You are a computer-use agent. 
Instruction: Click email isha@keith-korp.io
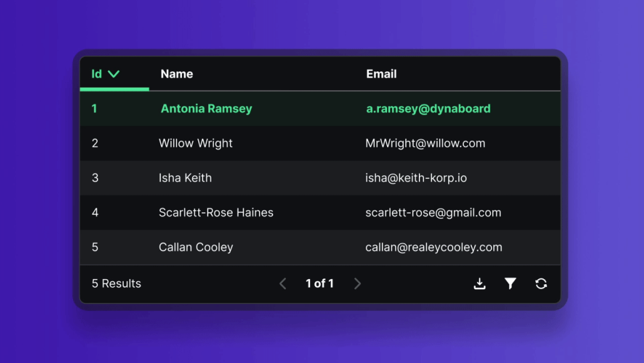pos(416,178)
